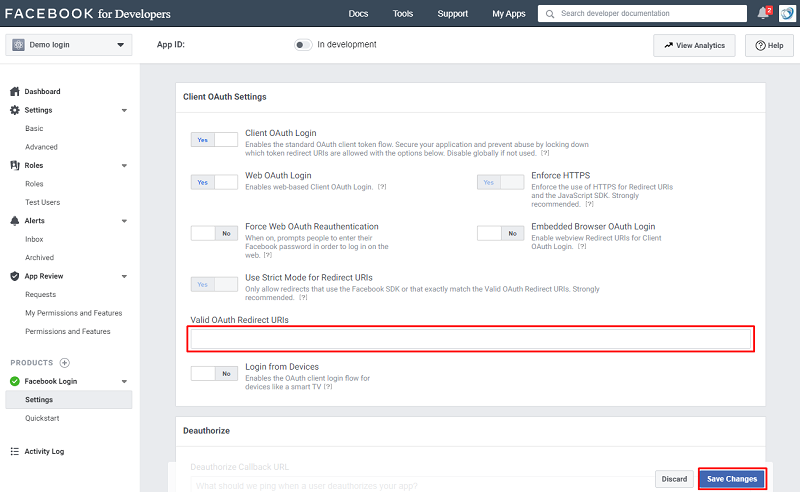Open help tooltip for Strict Mode
Screen dimensions: 800x492
coord(303,298)
